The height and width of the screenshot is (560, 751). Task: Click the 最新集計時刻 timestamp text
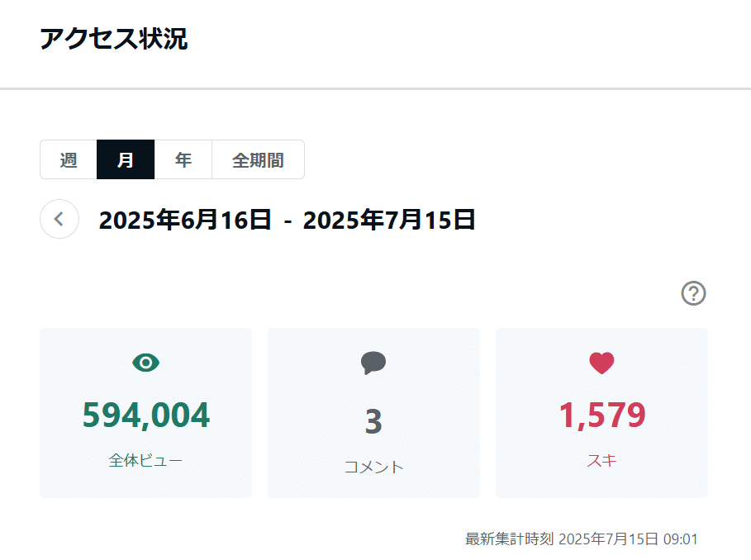pyautogui.click(x=581, y=539)
